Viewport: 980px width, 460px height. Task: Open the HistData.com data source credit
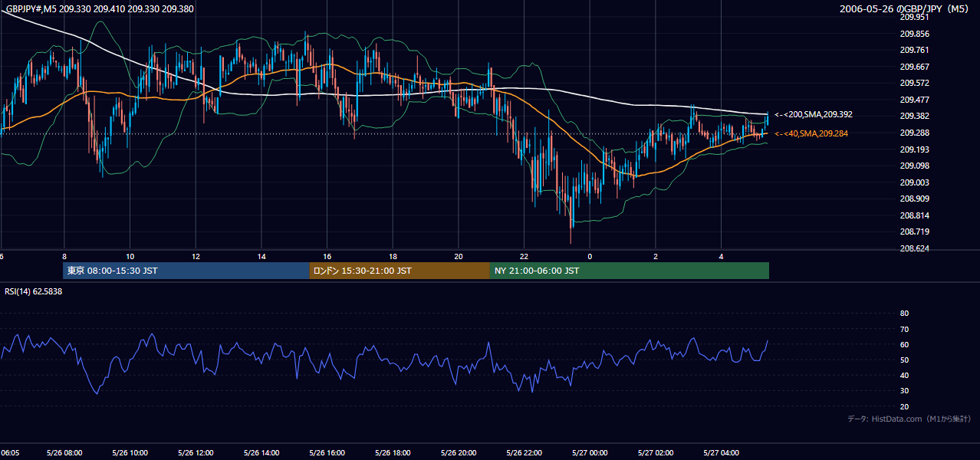[909, 419]
